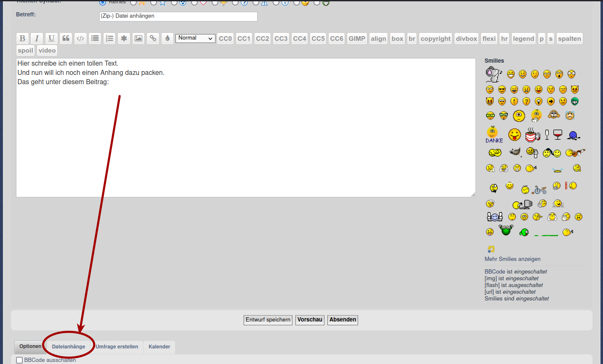Insert the divbox BBCode tag
Image resolution: width=603 pixels, height=364 pixels.
point(467,39)
